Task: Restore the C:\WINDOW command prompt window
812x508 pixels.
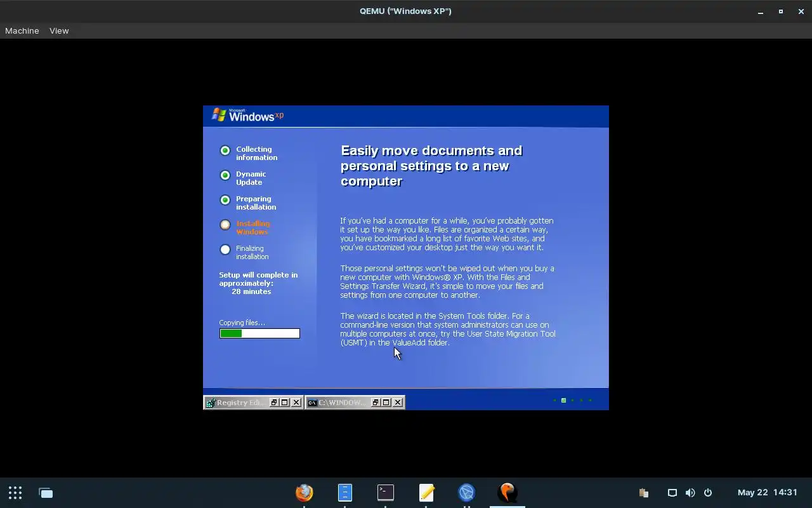Action: tap(375, 403)
